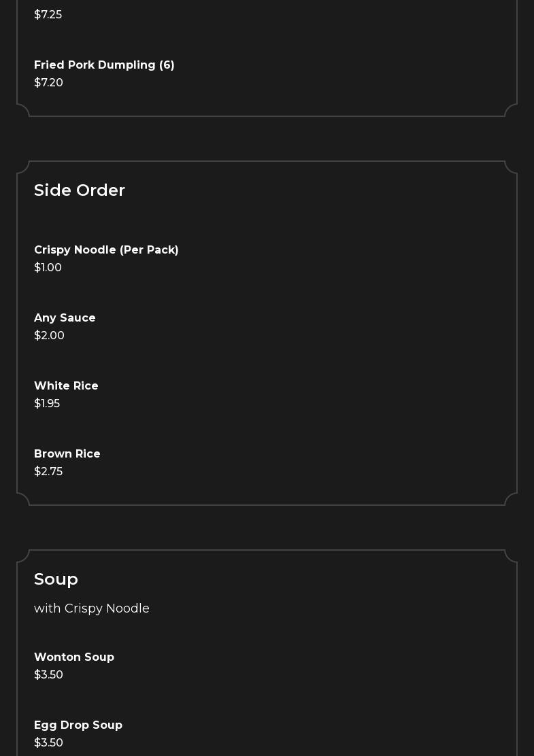This screenshot has width=534, height=756.
Task: Select the $7.20 dumpling price
Action: (x=48, y=83)
